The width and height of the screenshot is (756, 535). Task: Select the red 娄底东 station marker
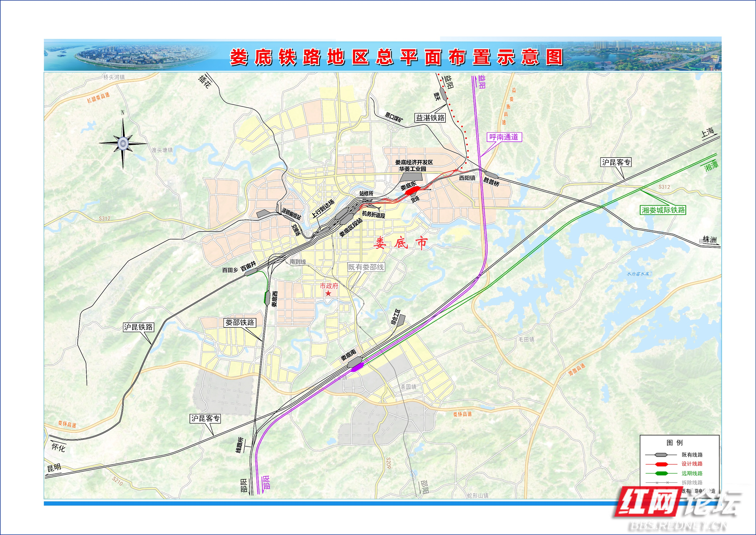[x=413, y=190]
